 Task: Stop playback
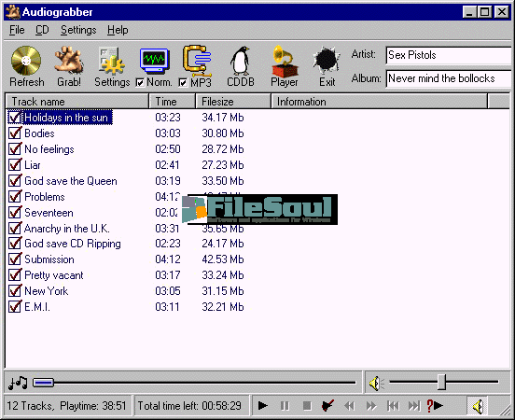tap(307, 406)
